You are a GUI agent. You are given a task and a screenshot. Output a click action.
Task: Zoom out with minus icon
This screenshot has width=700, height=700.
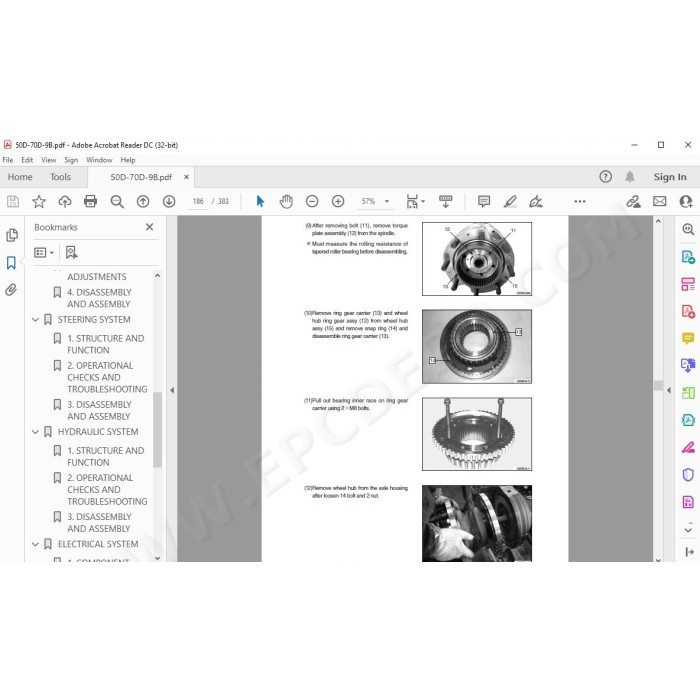(312, 201)
